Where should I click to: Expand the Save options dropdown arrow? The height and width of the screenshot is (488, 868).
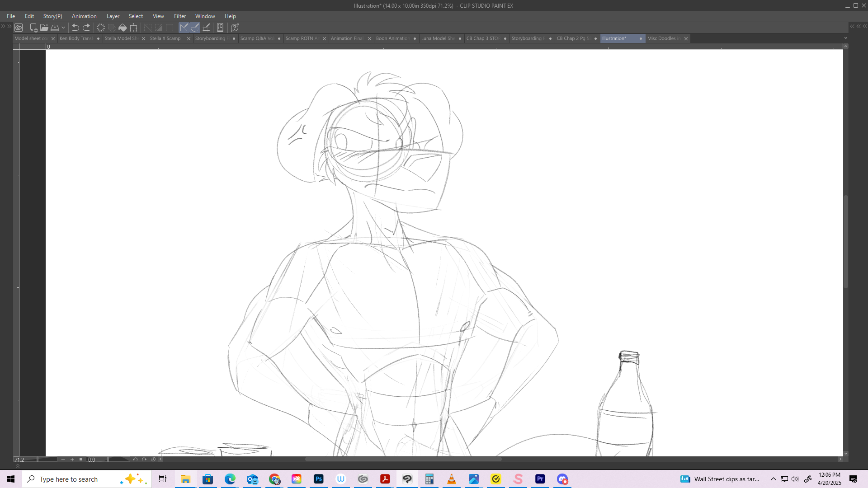point(63,28)
